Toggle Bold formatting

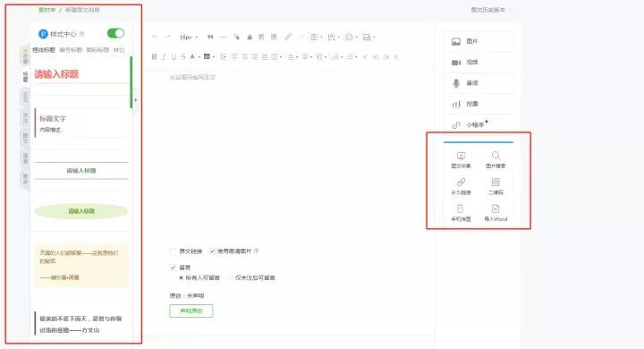tap(154, 56)
